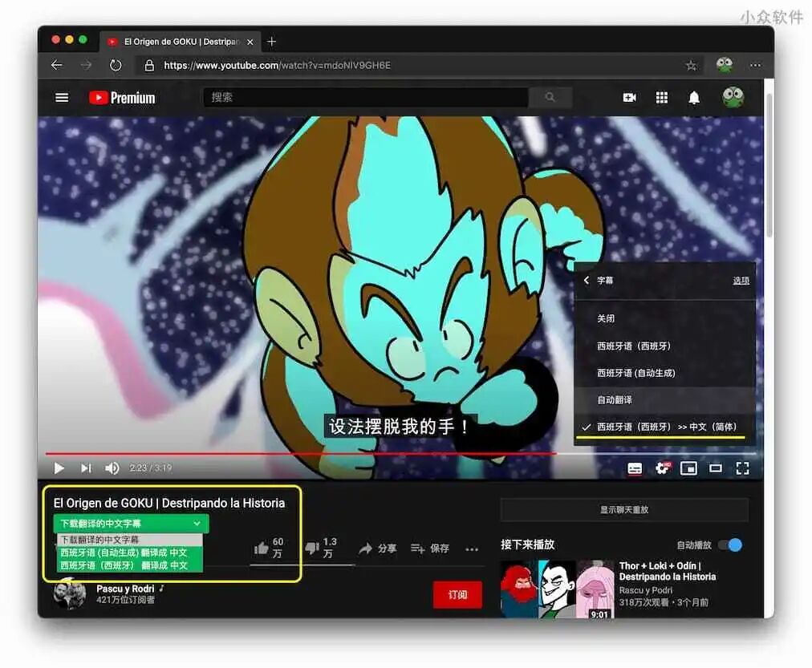Screen dimensions: 812x668
Task: Select 关闭 to turn subtitles off
Action: point(607,318)
